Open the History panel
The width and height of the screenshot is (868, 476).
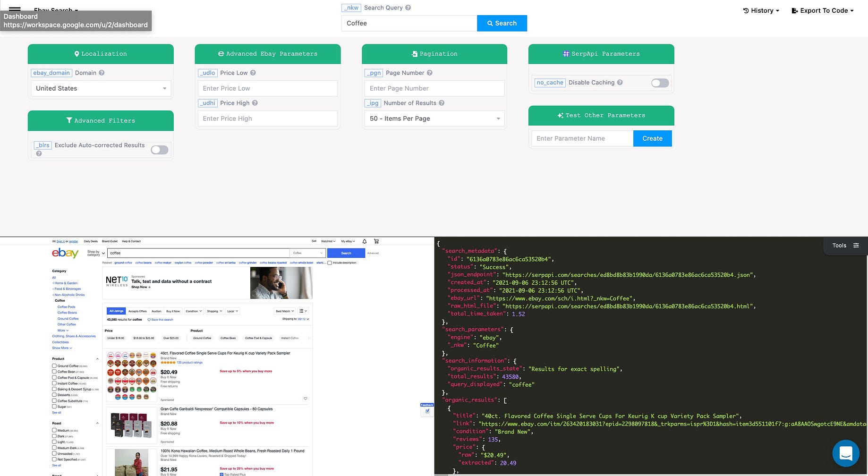(760, 10)
